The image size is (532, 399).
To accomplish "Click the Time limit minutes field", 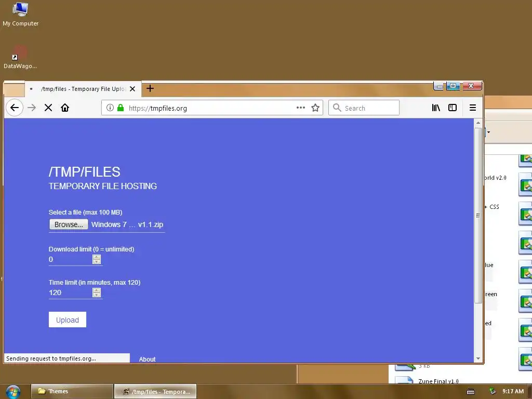I will tap(70, 293).
